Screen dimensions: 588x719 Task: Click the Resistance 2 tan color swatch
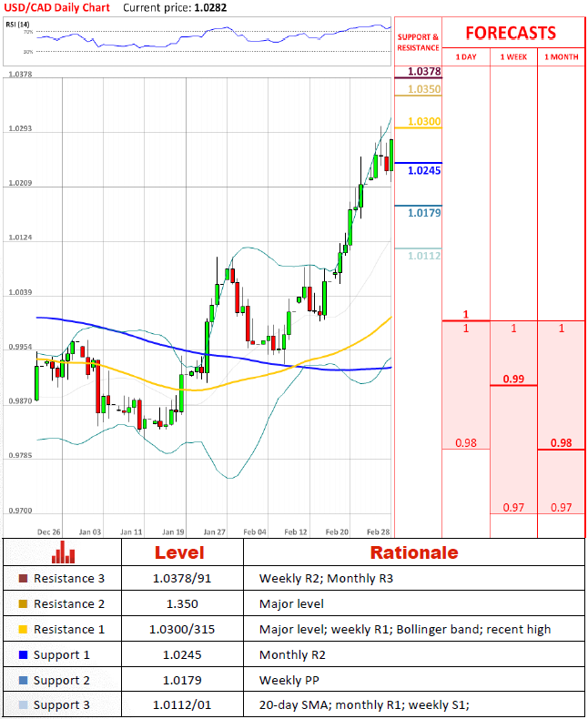(23, 604)
